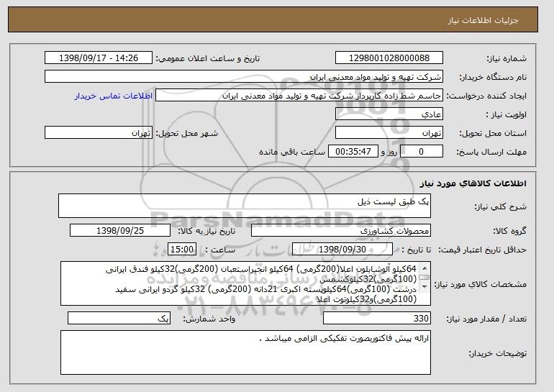The image size is (554, 392).
Task: Click the شماره نیاز field 1298001028000088
Action: coord(389,58)
